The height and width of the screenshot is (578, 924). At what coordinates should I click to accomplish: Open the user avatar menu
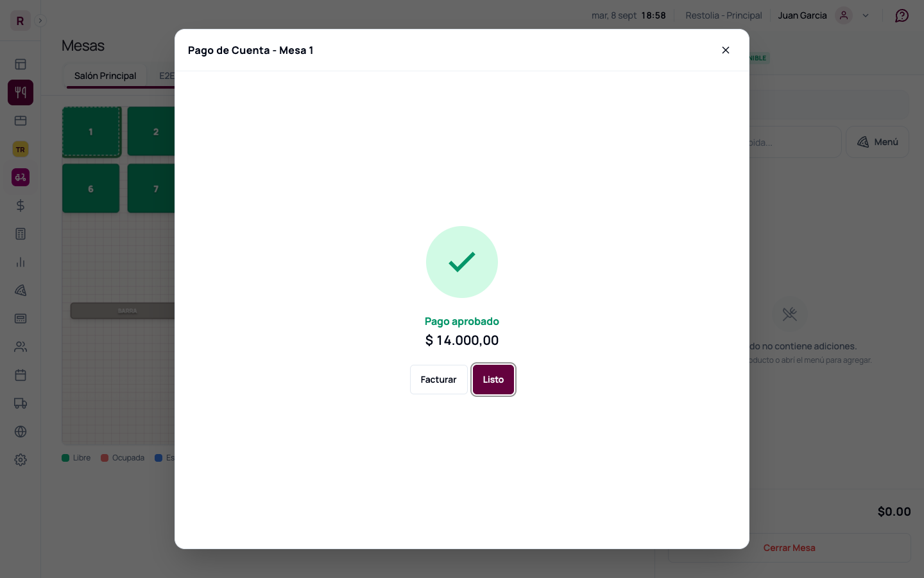[844, 15]
